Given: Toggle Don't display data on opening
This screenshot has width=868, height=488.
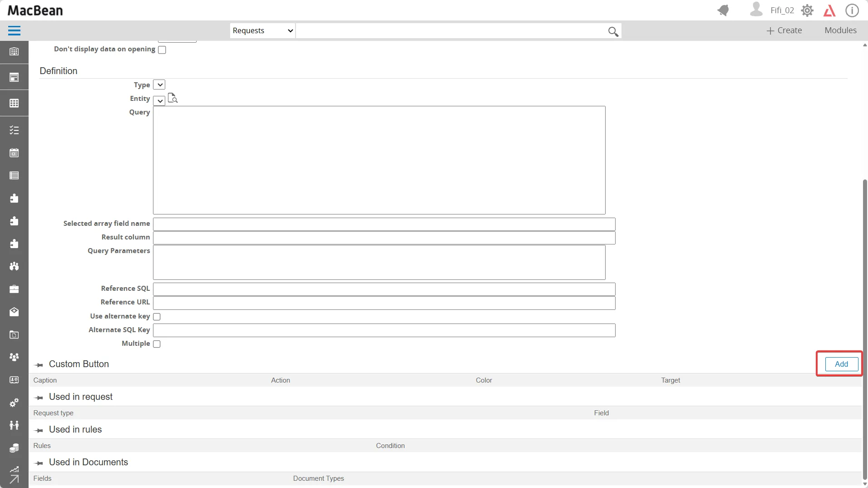Looking at the screenshot, I should click(162, 50).
